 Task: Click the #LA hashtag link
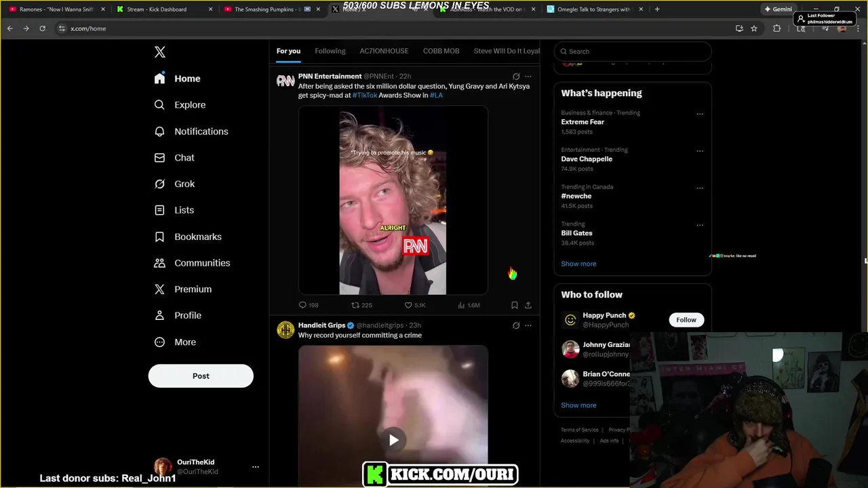point(436,96)
